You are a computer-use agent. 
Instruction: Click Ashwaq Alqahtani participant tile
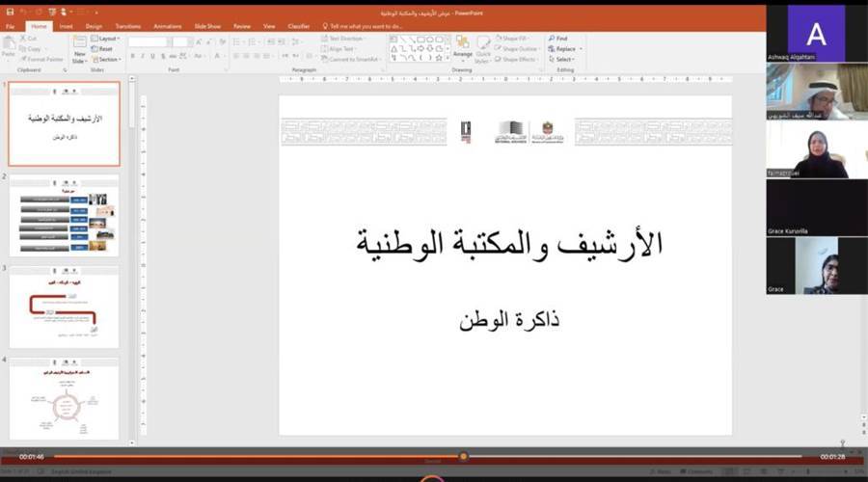tap(817, 33)
